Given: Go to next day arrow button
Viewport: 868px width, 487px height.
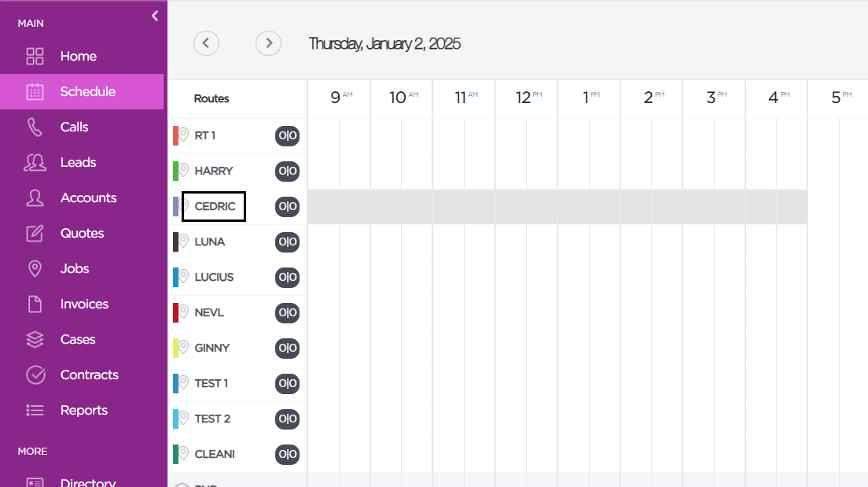Looking at the screenshot, I should (x=269, y=43).
